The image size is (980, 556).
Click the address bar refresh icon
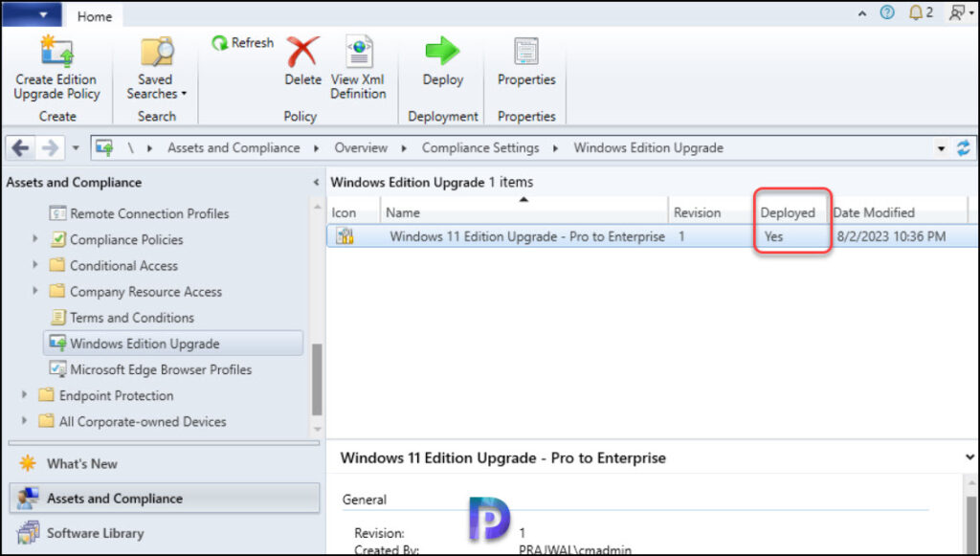963,148
